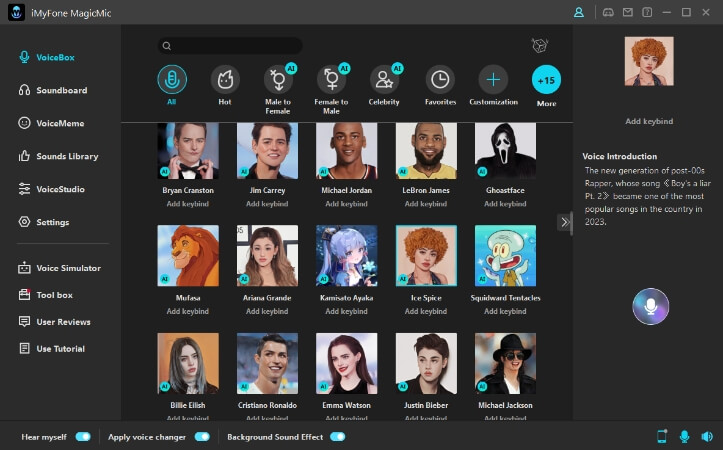This screenshot has height=450, width=723.
Task: Click the Ice Spice preview image in right panel
Action: coord(649,61)
